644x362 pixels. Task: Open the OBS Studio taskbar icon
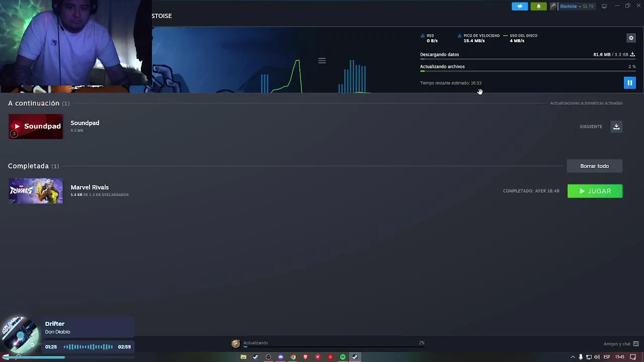pyautogui.click(x=268, y=357)
